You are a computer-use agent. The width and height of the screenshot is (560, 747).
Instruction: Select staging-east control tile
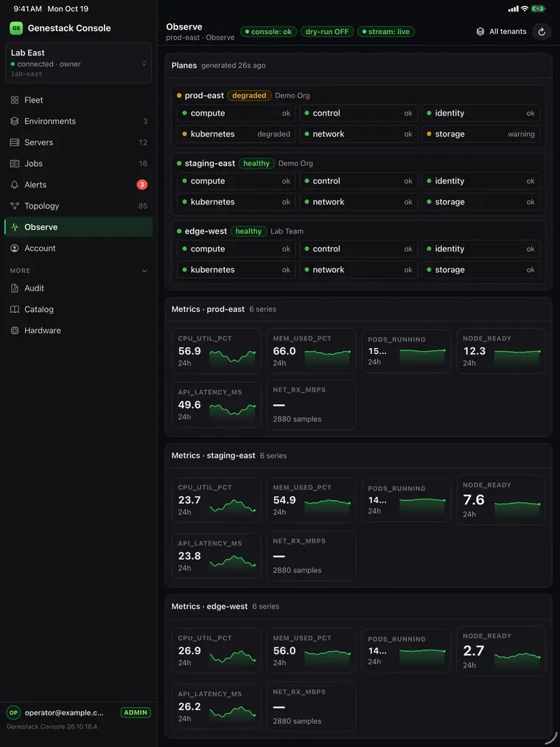(x=359, y=181)
